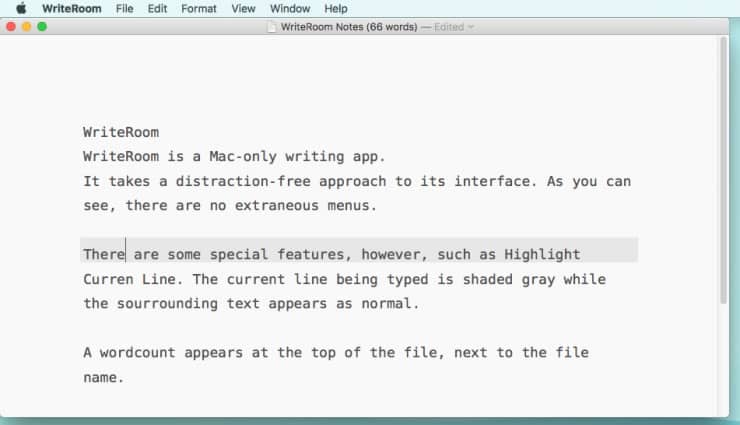Click the word 'interface.' in third line
The image size is (740, 425).
pos(496,181)
